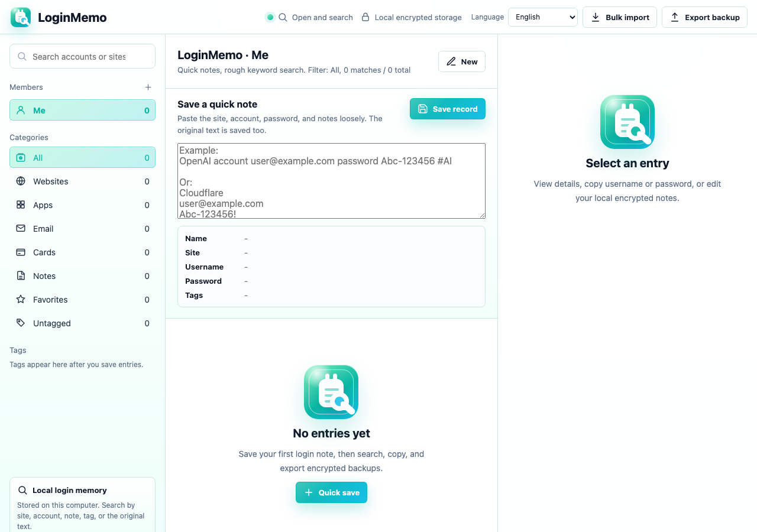Click the star icon beside Favorites

(21, 299)
